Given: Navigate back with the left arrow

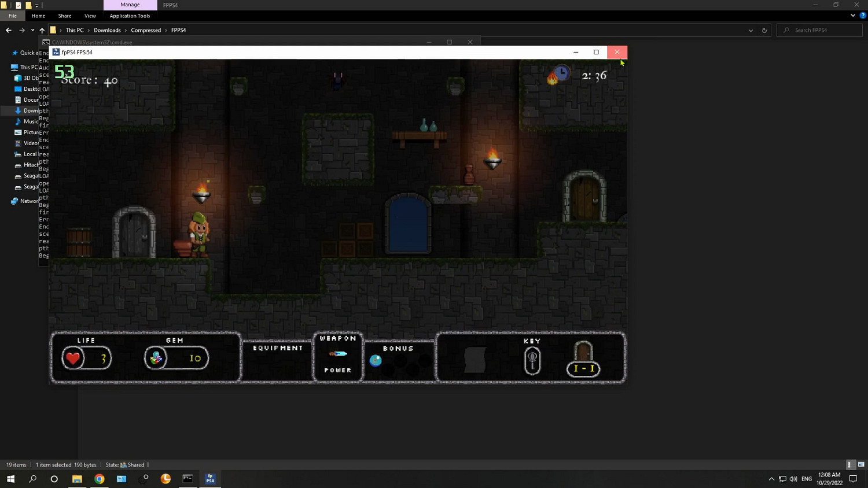Looking at the screenshot, I should point(9,30).
